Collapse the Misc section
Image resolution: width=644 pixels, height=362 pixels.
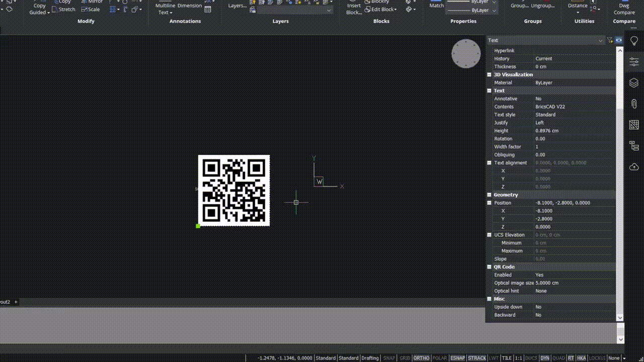tap(489, 299)
